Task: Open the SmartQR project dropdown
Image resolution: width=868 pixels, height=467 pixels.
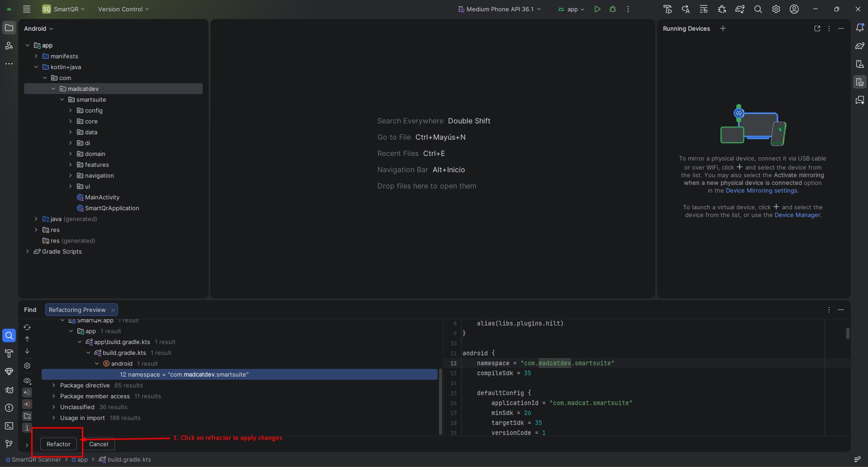Action: click(x=64, y=9)
